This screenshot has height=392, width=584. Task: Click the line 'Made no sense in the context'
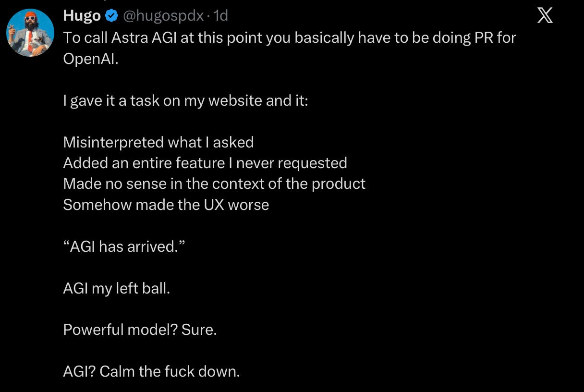(x=214, y=184)
